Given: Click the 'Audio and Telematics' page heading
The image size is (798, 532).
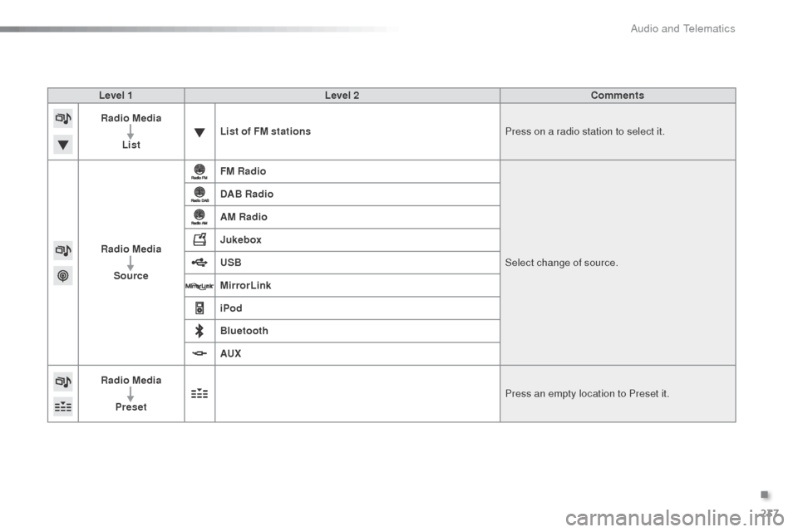Looking at the screenshot, I should click(682, 28).
